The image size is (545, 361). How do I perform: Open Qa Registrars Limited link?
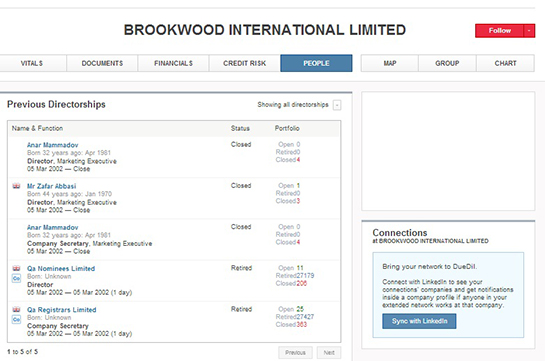[x=62, y=310]
